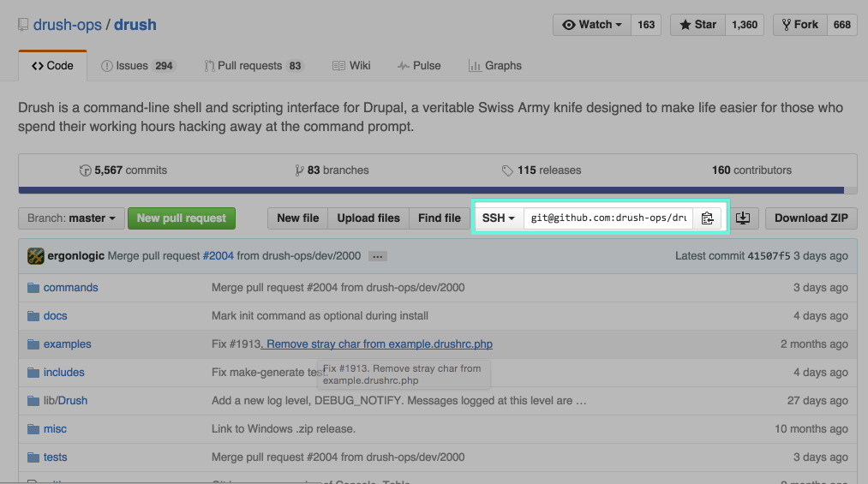Screen dimensions: 868x484
Task: Click the folder icon next to tests
Action: point(33,457)
